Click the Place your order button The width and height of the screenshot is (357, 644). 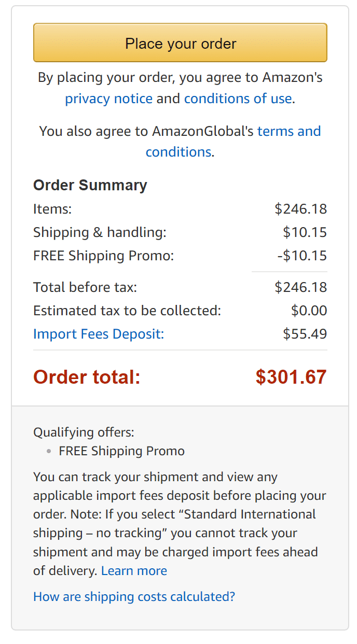[180, 43]
